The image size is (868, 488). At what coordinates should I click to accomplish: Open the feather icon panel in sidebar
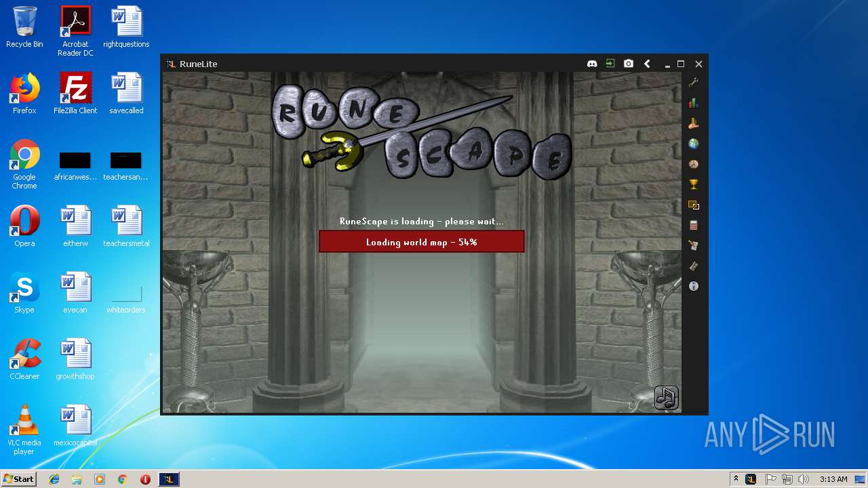pyautogui.click(x=693, y=266)
